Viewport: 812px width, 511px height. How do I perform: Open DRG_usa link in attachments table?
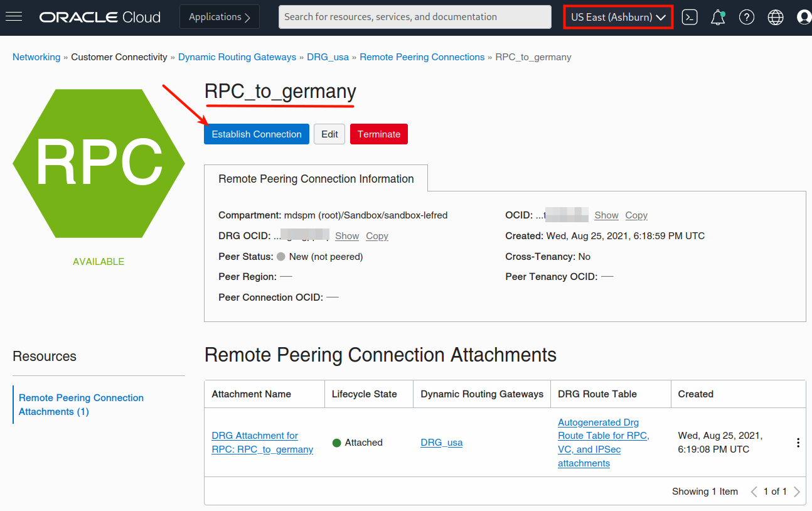coord(442,443)
